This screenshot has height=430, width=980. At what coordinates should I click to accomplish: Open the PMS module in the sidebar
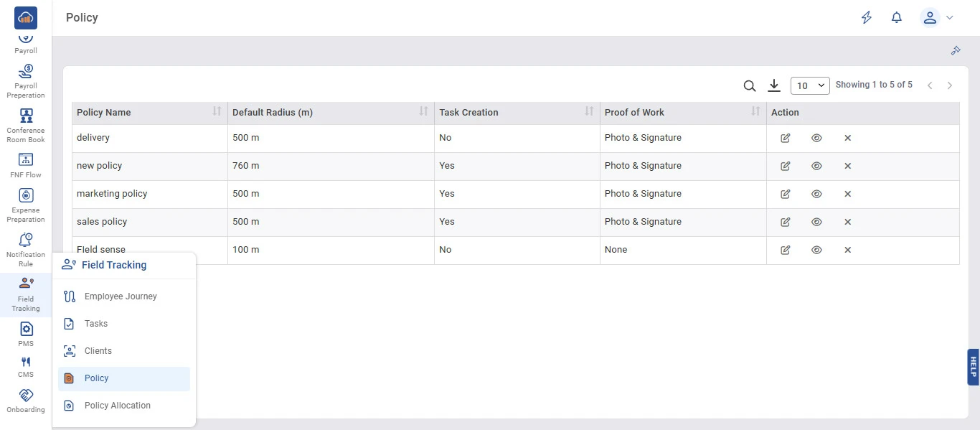26,334
